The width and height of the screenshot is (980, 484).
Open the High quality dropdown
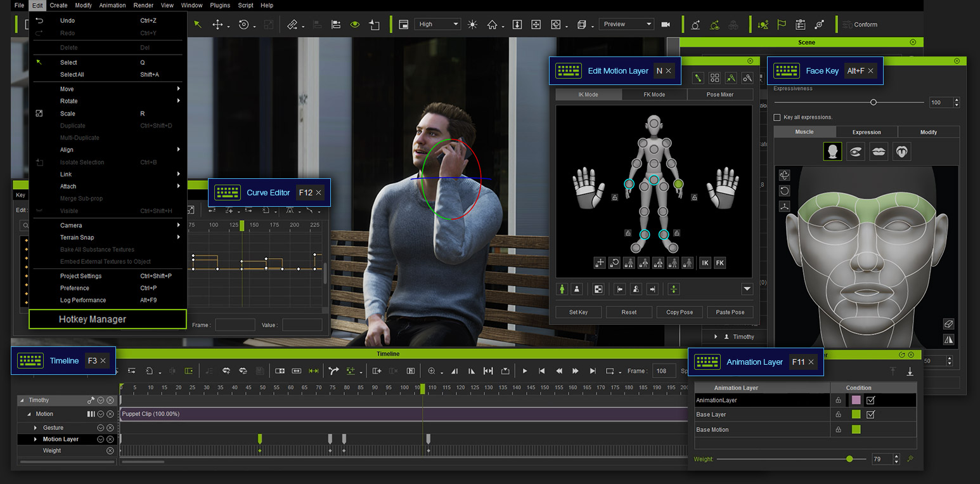coord(438,24)
